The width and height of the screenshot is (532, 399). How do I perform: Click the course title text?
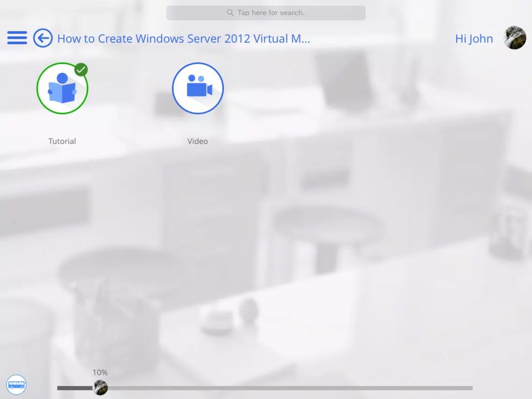184,39
